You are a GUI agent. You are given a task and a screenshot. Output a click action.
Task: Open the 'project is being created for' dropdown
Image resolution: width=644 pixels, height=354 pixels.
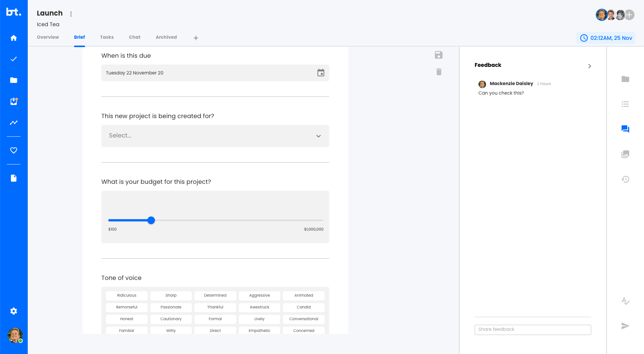(215, 136)
